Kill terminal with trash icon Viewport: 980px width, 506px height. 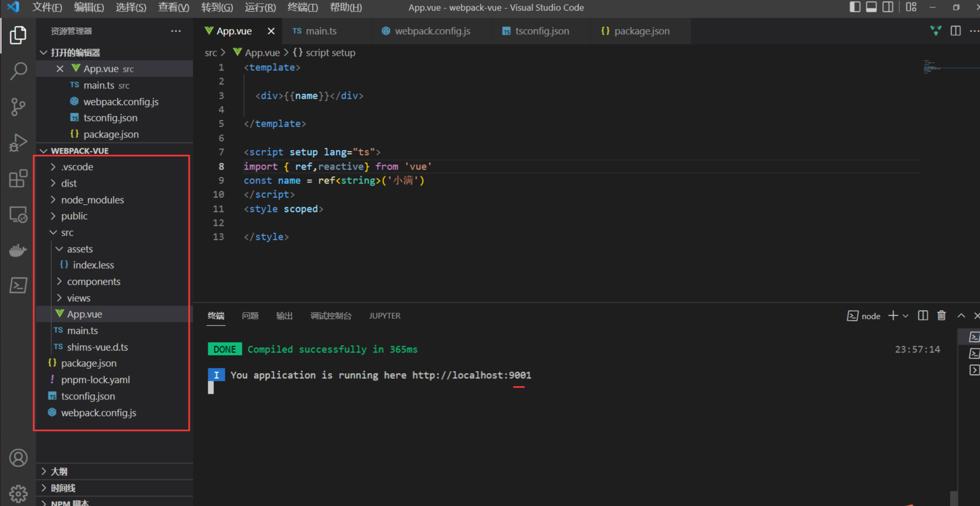click(x=942, y=316)
